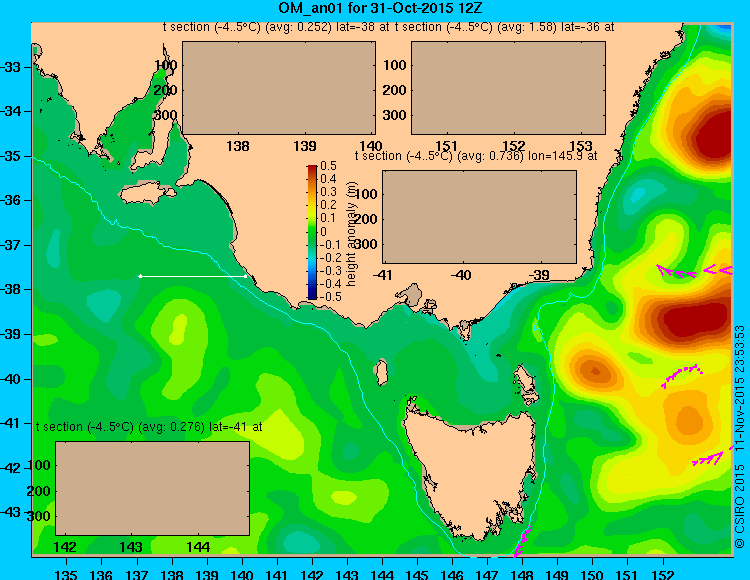Click the -38 latitude axis label
The image size is (750, 580).
(11, 289)
